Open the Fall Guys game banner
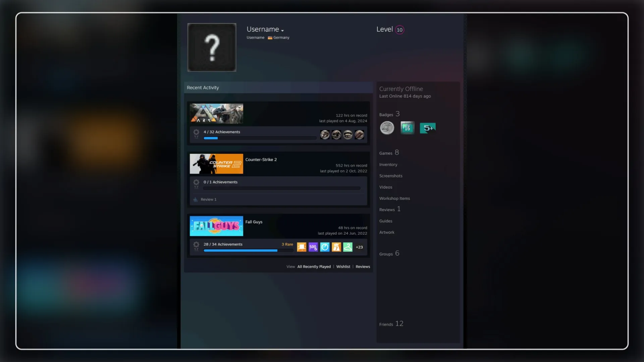 [216, 226]
